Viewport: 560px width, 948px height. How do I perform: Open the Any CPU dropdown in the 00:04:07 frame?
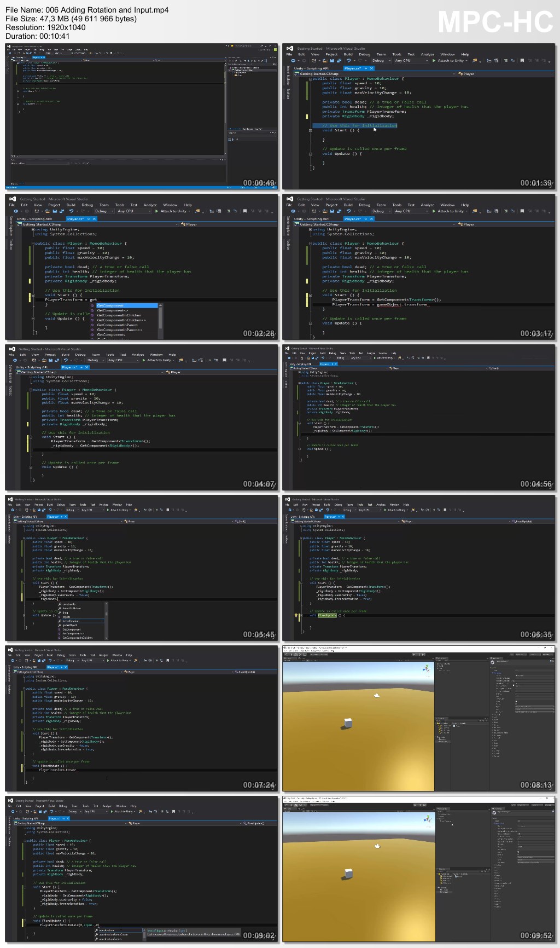point(123,360)
